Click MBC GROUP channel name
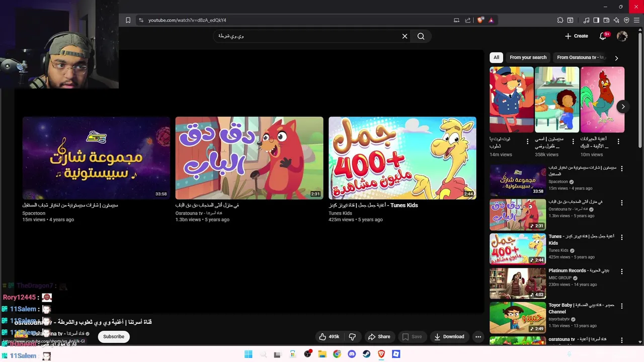This screenshot has width=644, height=362. [x=560, y=278]
